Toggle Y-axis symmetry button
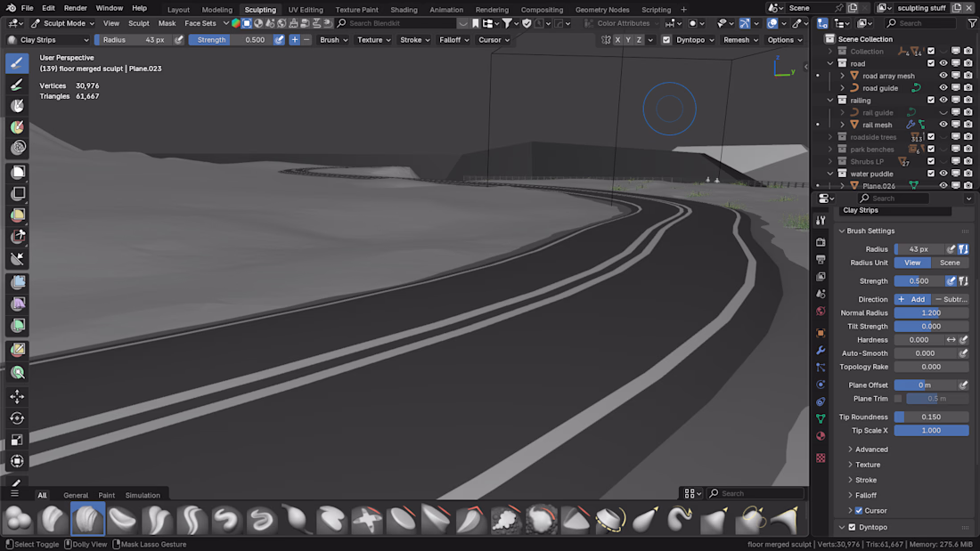Image resolution: width=980 pixels, height=551 pixels. point(628,39)
